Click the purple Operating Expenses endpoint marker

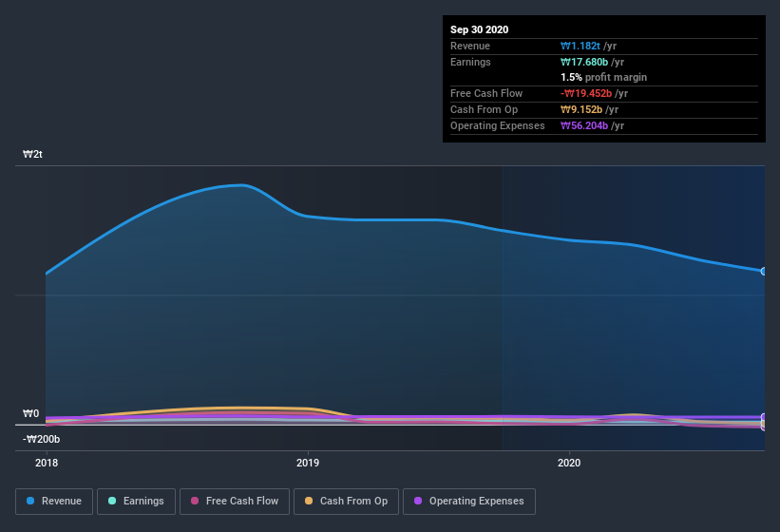click(x=764, y=417)
